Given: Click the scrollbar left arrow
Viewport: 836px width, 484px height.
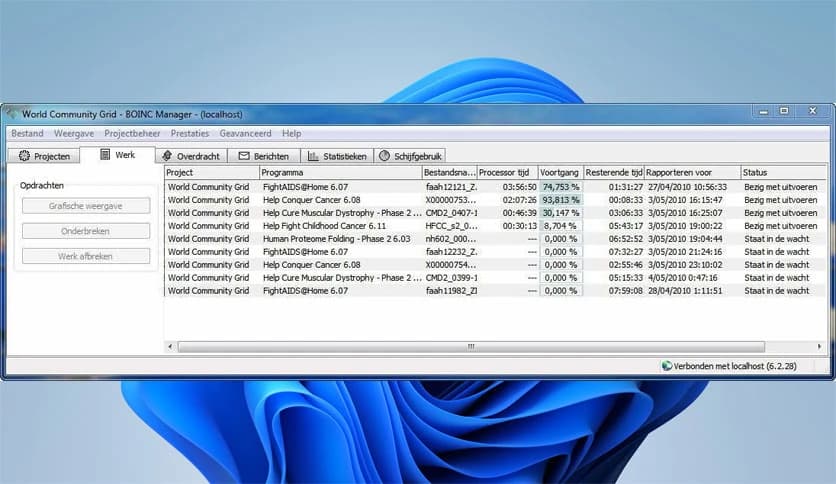Looking at the screenshot, I should (170, 346).
